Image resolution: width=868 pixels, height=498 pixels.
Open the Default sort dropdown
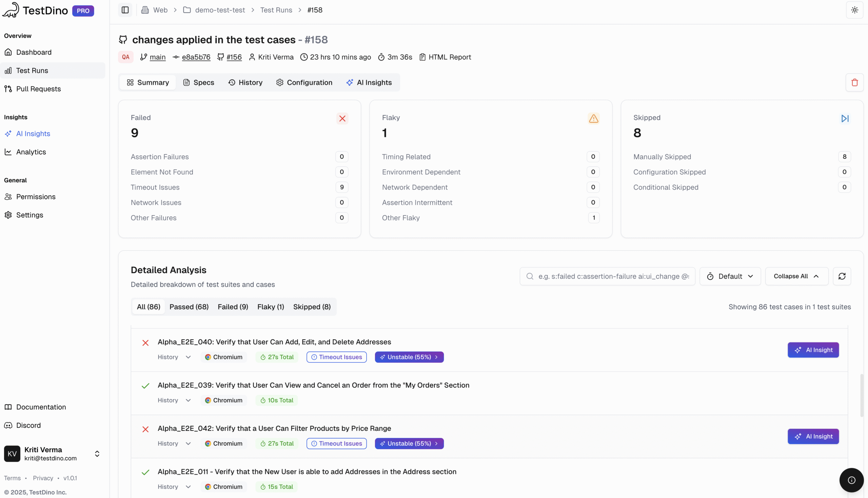(730, 276)
